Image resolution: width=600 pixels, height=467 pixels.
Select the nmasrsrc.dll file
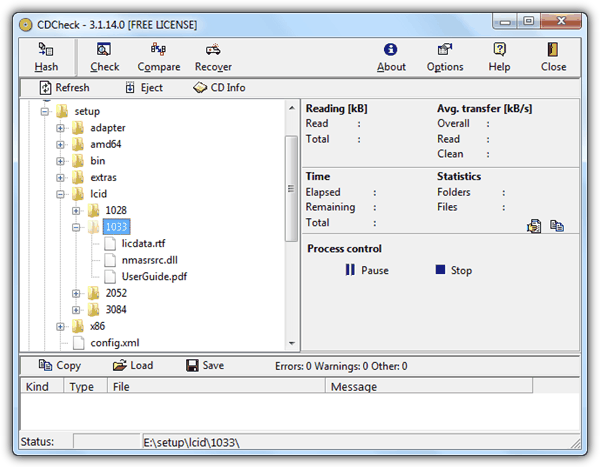pyautogui.click(x=150, y=260)
